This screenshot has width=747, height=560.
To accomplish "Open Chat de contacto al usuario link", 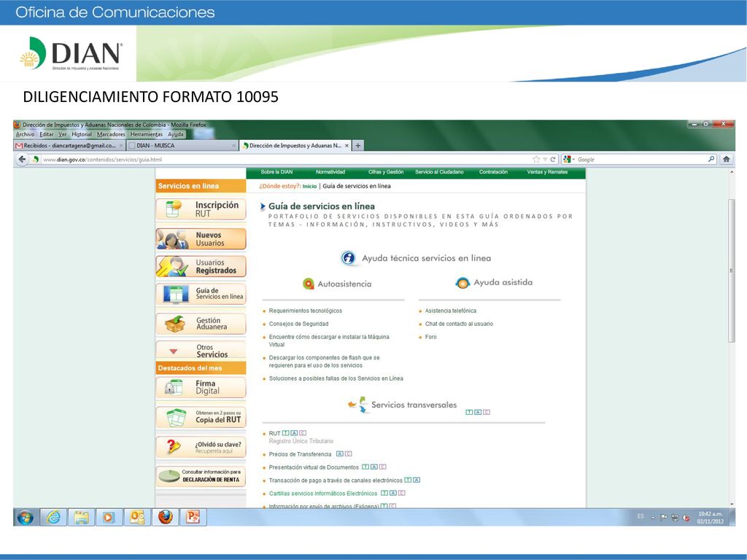I will pyautogui.click(x=460, y=324).
